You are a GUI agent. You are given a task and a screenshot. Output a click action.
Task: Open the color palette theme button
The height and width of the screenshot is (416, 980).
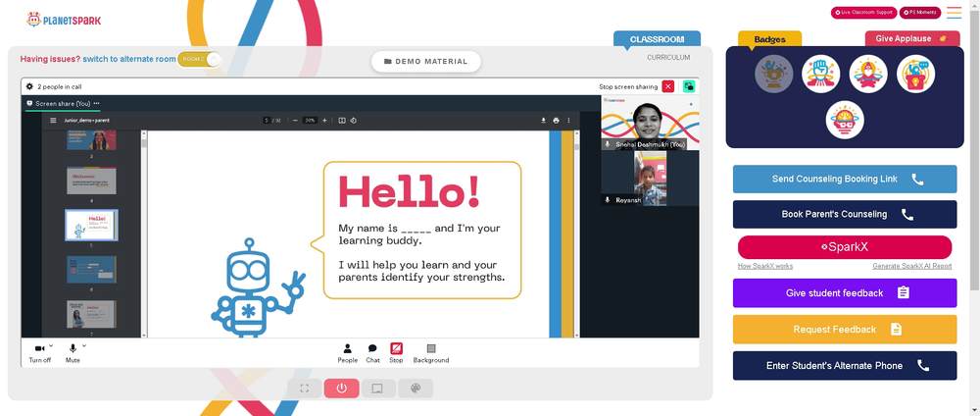pyautogui.click(x=416, y=389)
